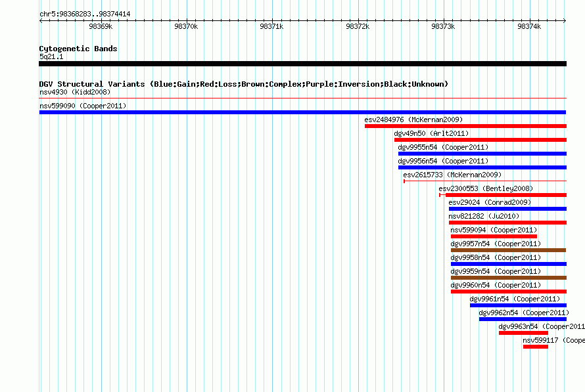The height and width of the screenshot is (392, 585).
Task: Select the red bar under nsv821282 (Ju2010)
Action: [508, 223]
